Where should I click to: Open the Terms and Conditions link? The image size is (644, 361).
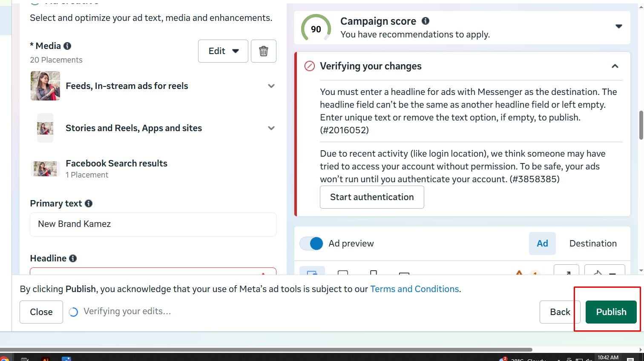tap(414, 289)
